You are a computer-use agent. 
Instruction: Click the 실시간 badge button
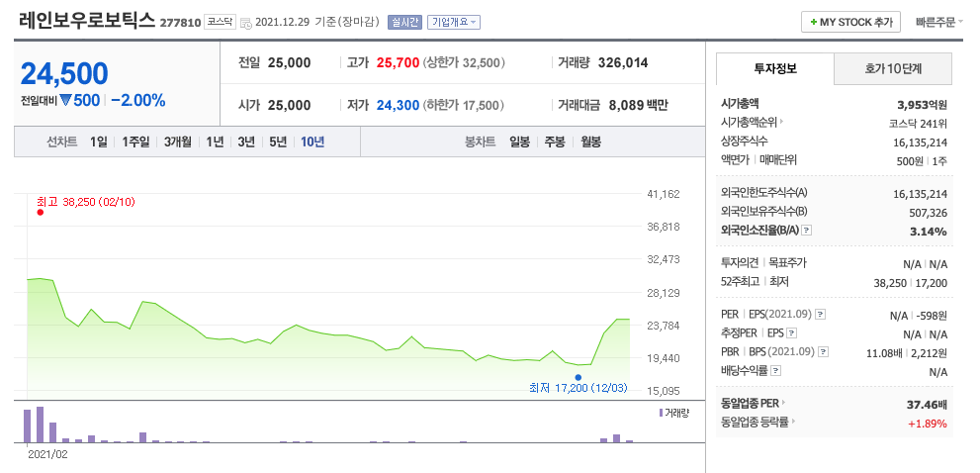[404, 22]
